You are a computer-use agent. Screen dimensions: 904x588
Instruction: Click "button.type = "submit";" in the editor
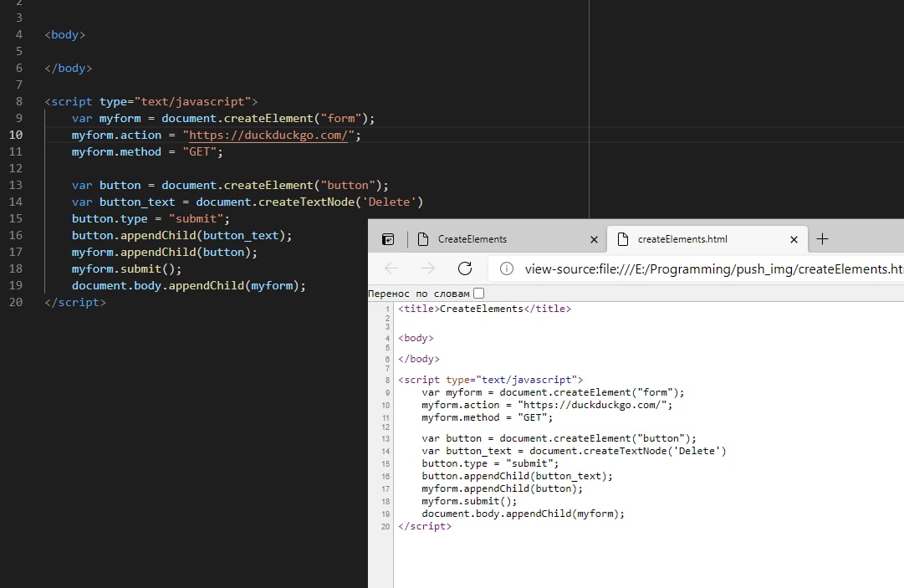coord(151,219)
